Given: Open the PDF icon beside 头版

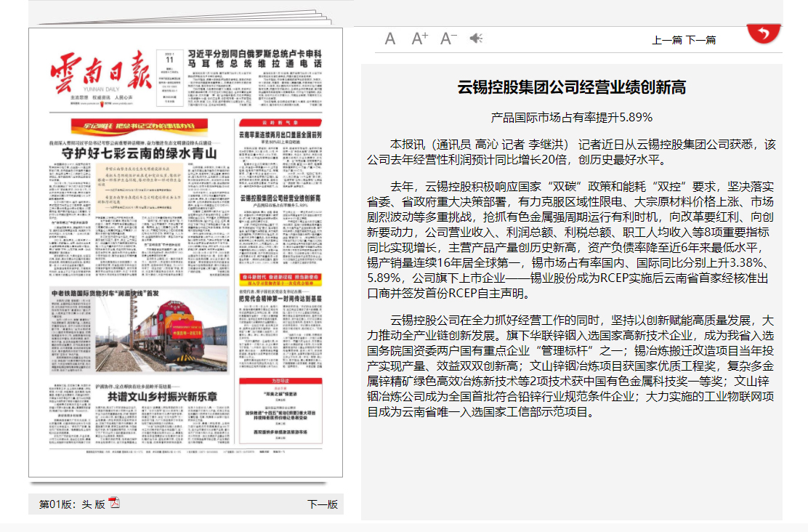Looking at the screenshot, I should pyautogui.click(x=114, y=504).
